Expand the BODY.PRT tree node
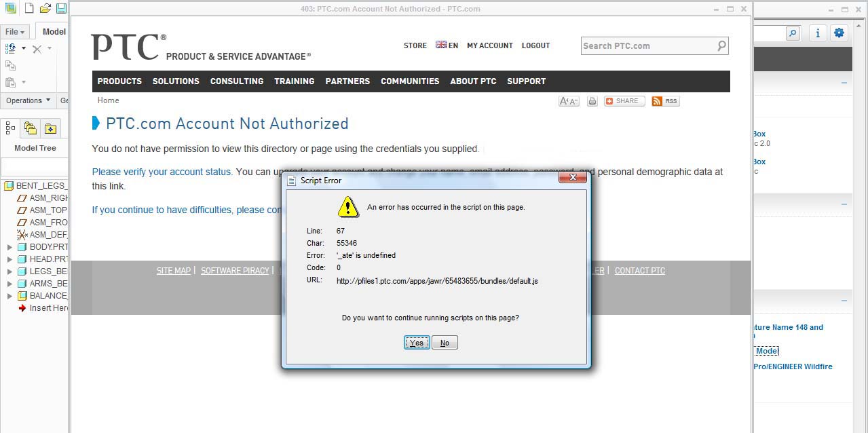Viewport: 868px width, 433px height. [x=10, y=247]
